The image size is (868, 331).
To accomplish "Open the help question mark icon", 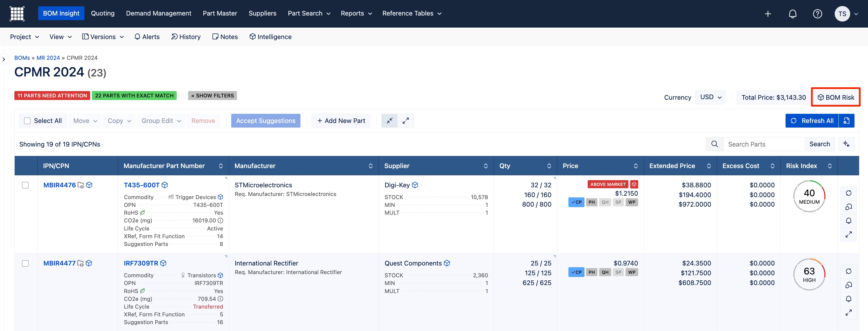I will 817,14.
